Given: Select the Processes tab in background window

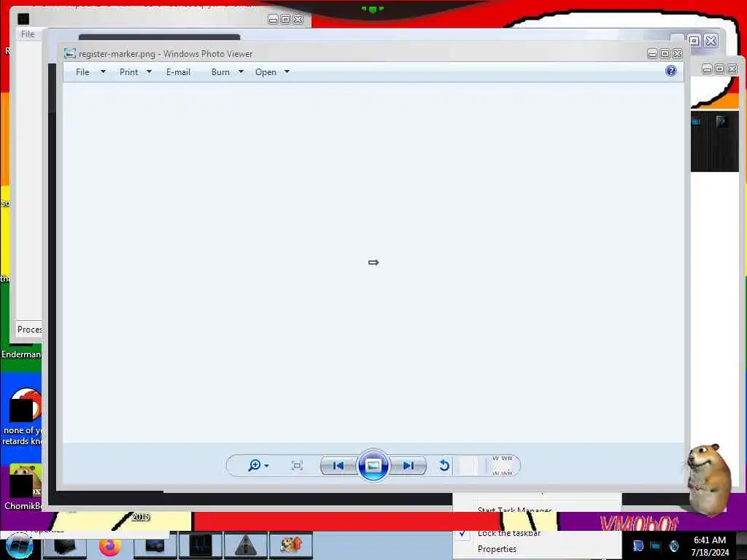Looking at the screenshot, I should point(29,329).
